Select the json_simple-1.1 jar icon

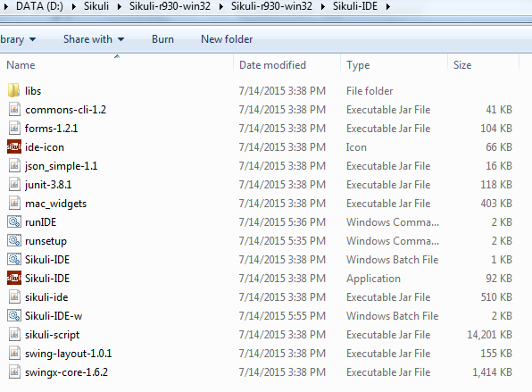14,165
